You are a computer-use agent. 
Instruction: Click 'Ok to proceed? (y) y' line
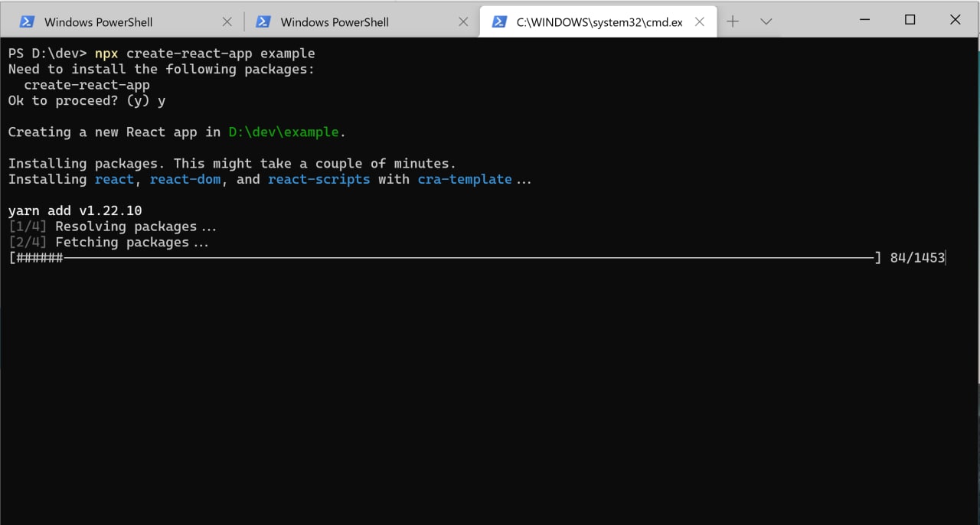[x=87, y=101]
